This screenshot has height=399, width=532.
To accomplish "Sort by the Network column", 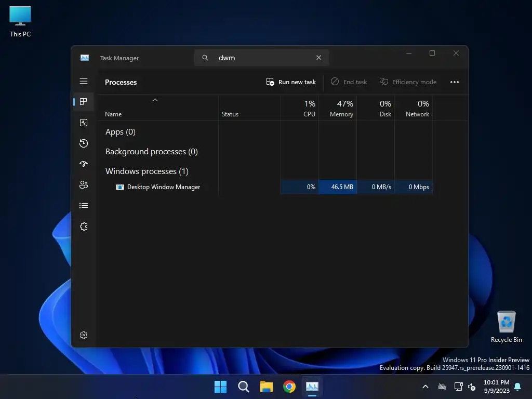I will [x=414, y=108].
